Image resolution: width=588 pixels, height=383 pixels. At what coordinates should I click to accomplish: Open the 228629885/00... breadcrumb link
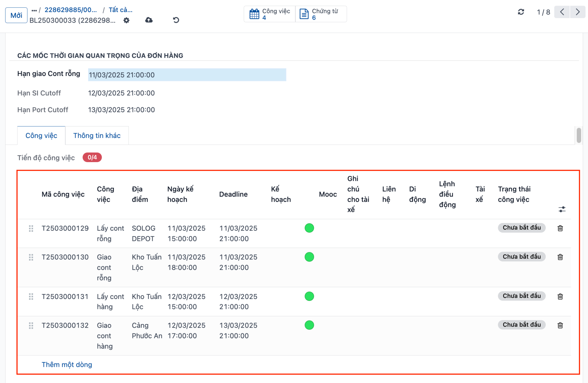pos(71,10)
